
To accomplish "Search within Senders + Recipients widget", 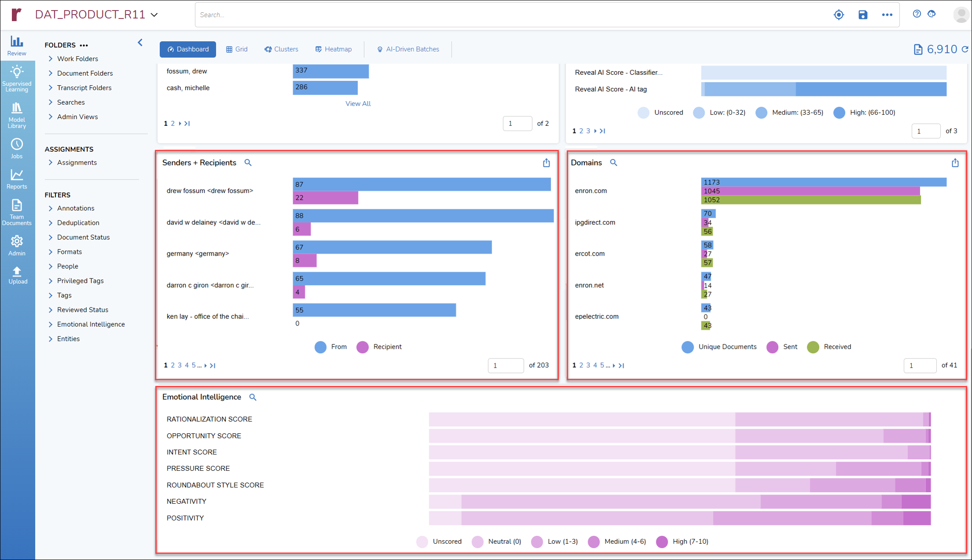I will (x=248, y=163).
